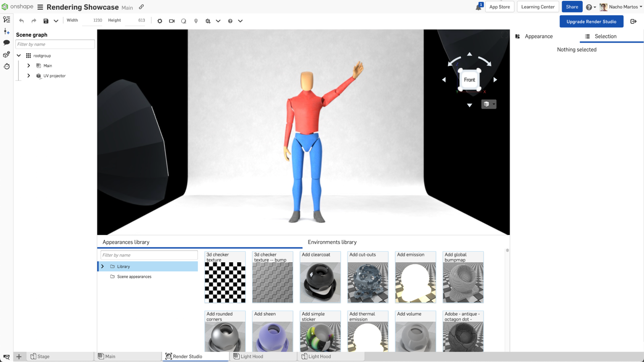Click the save document icon

point(46,21)
